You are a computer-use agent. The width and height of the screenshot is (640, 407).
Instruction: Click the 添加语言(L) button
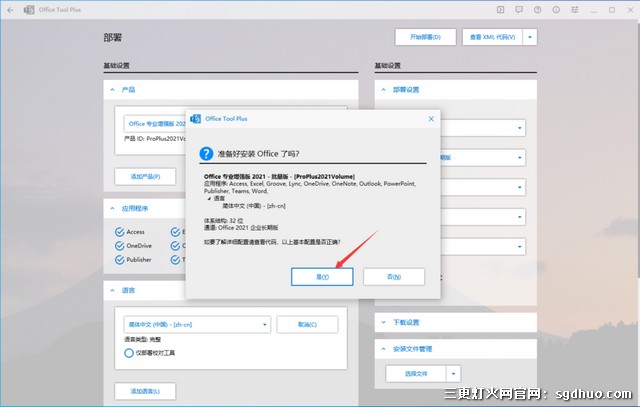pyautogui.click(x=145, y=391)
